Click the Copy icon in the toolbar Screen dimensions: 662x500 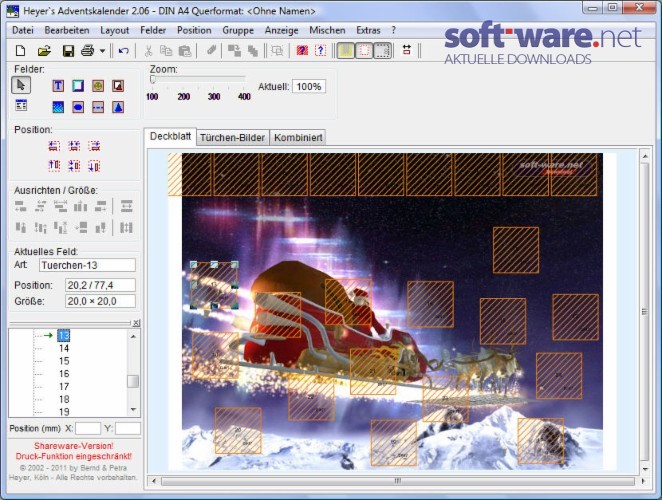(x=166, y=51)
